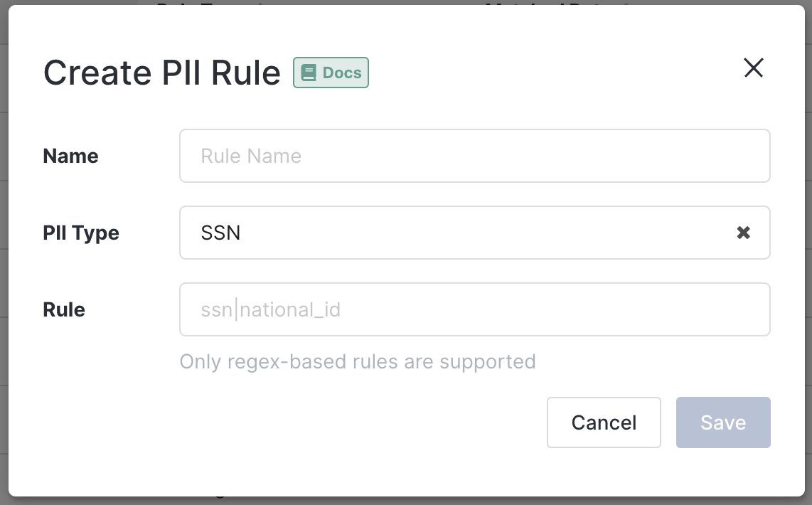
Task: Open the Docs link beside the title
Action: click(x=331, y=73)
